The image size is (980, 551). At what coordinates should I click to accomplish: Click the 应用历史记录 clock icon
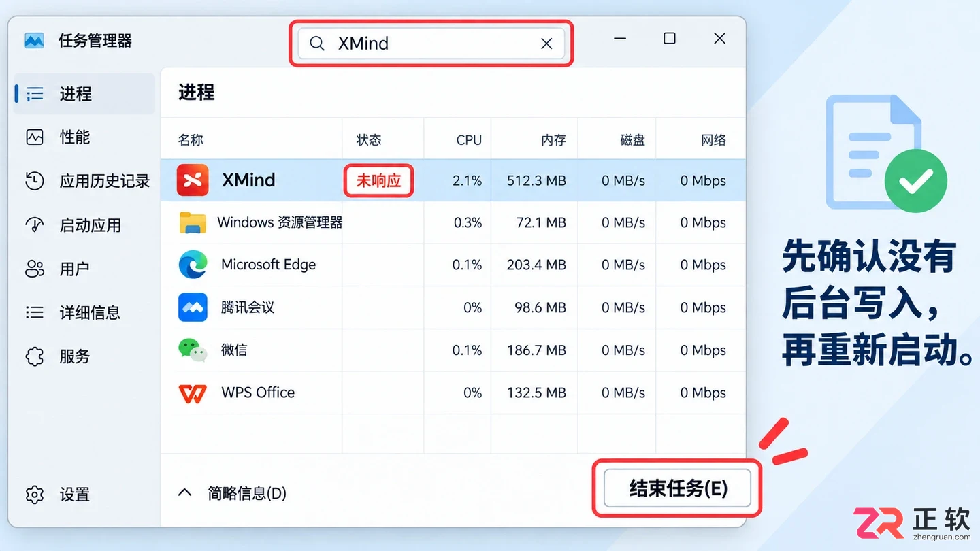click(x=35, y=180)
